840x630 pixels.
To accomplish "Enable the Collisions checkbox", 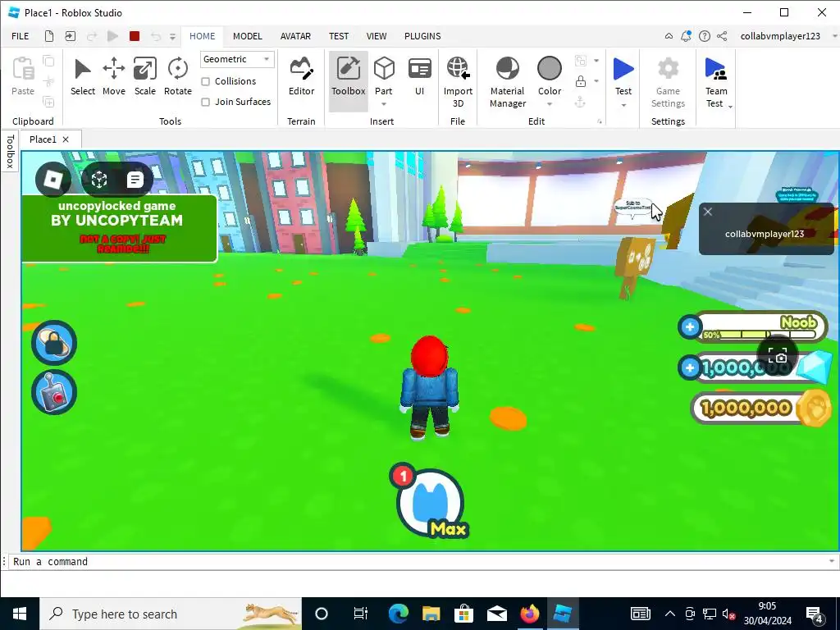I will click(205, 81).
